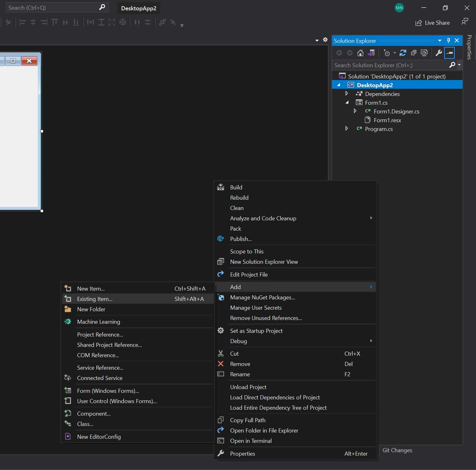Viewport: 476px width, 470px height.
Task: Click Make Same Height layout icon
Action: [x=101, y=22]
